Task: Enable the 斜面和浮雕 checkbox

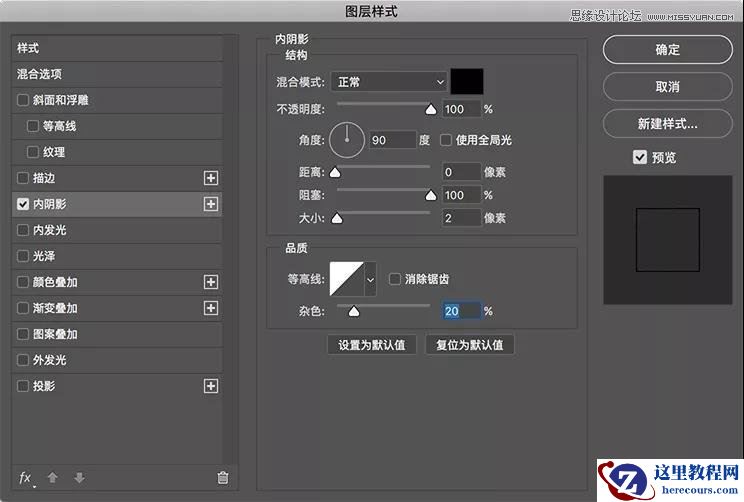Action: click(23, 100)
